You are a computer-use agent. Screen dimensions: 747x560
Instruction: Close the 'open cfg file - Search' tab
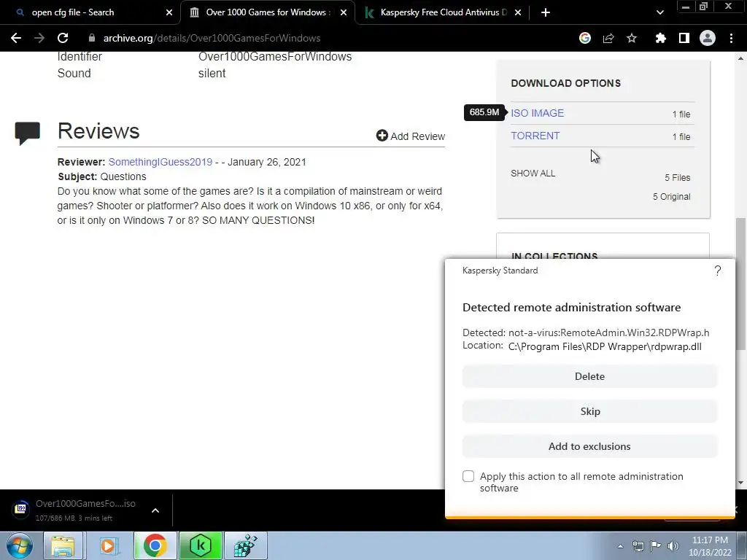pyautogui.click(x=169, y=12)
